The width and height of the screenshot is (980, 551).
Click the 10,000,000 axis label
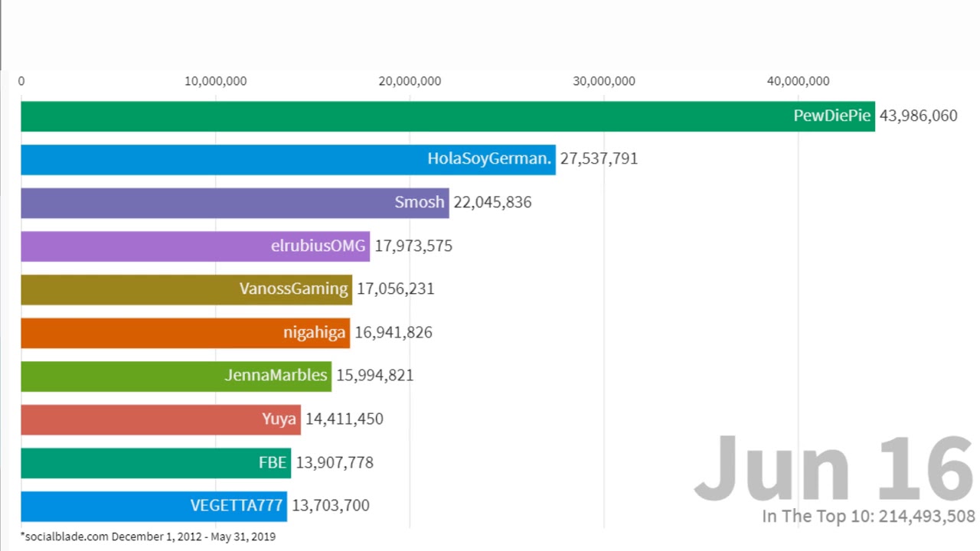pos(215,82)
